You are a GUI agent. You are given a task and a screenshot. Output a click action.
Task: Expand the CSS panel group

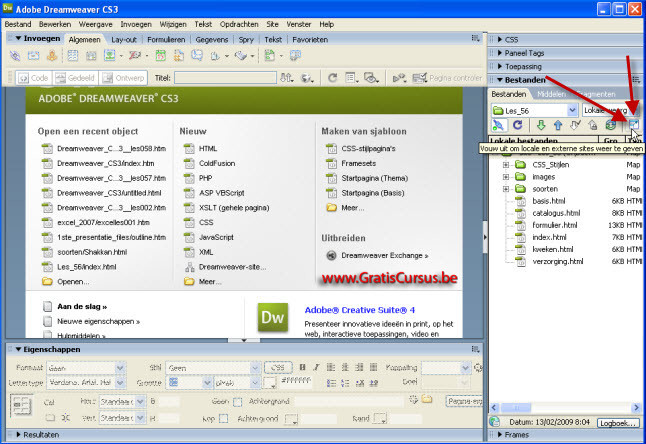pyautogui.click(x=499, y=40)
